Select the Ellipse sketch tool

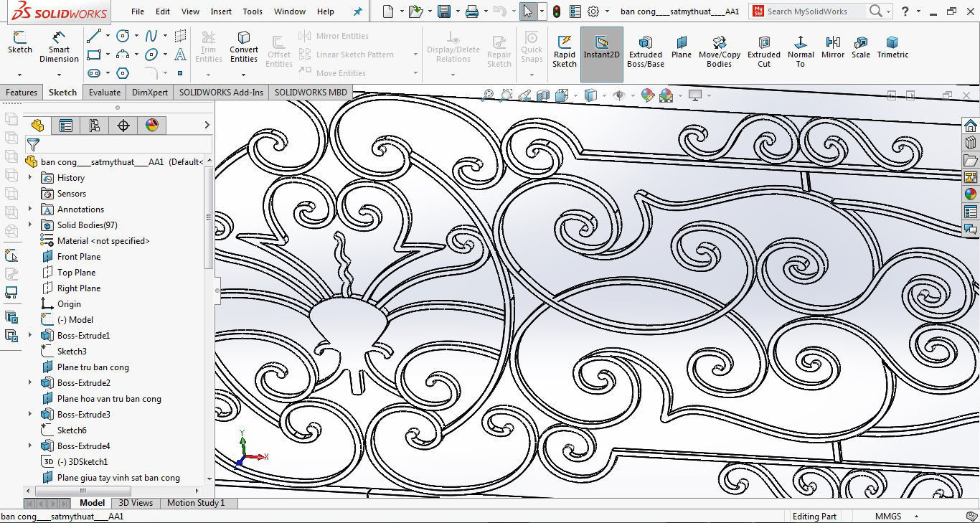(151, 55)
